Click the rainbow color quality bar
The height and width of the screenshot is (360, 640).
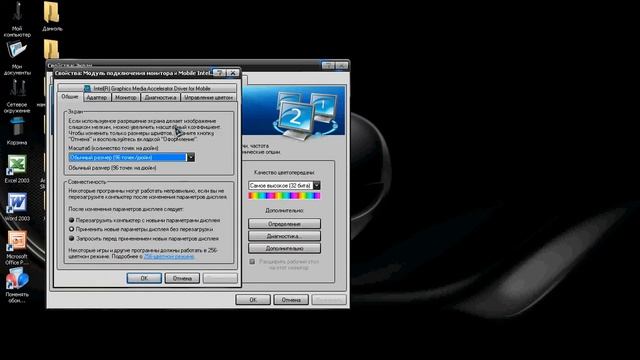click(x=284, y=196)
